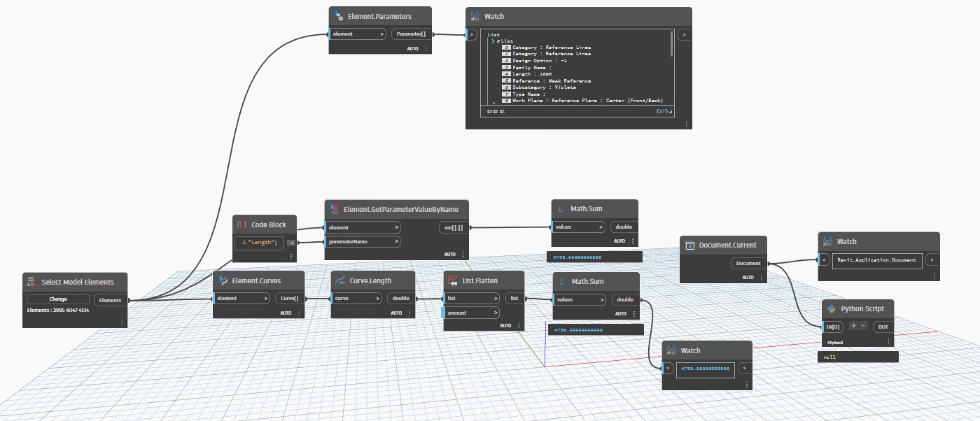Open the three-dot menu on Code Block

pyautogui.click(x=292, y=257)
